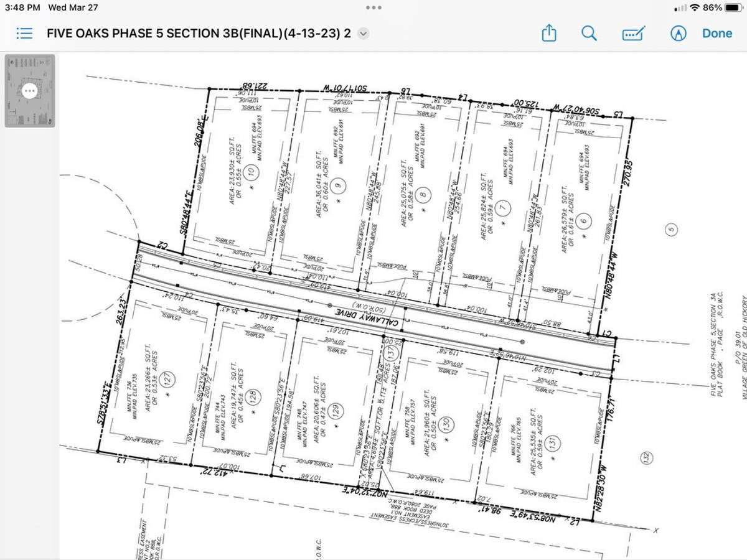Tap the document title text
The image size is (747, 560).
(x=199, y=33)
